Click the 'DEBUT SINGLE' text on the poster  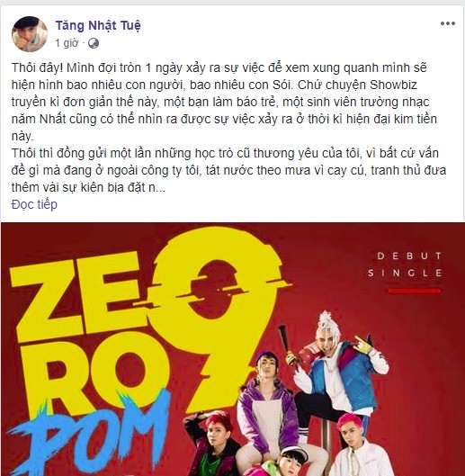click(405, 265)
